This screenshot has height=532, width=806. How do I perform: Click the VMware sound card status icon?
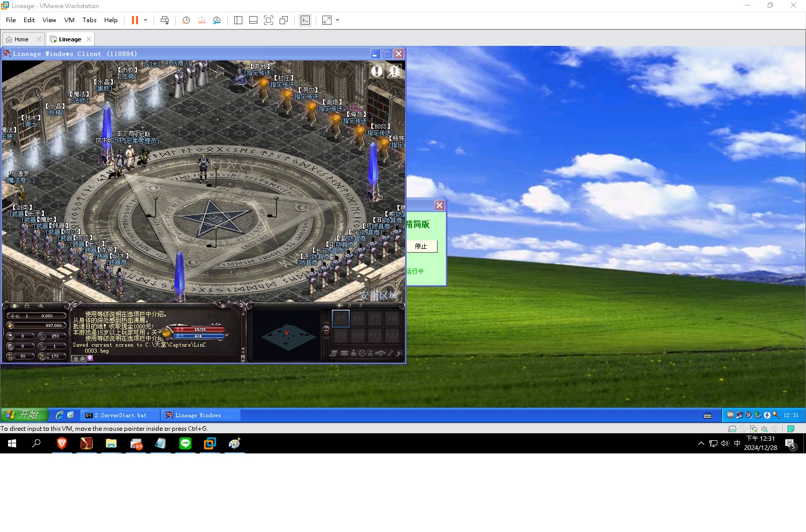click(x=764, y=429)
